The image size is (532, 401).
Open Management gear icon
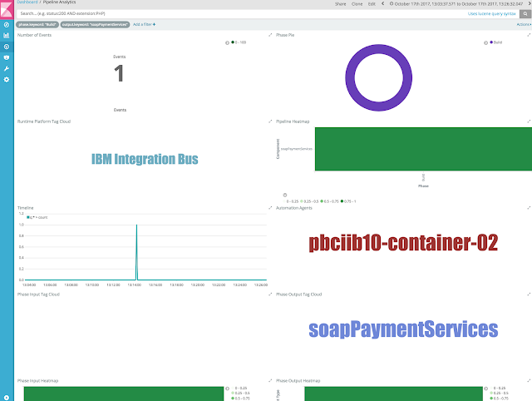pos(7,80)
